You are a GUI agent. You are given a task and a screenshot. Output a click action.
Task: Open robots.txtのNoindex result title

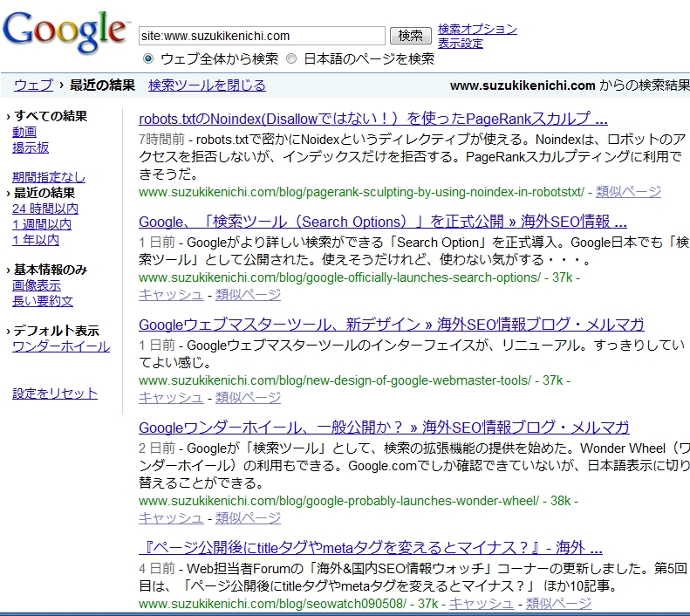coord(373,119)
